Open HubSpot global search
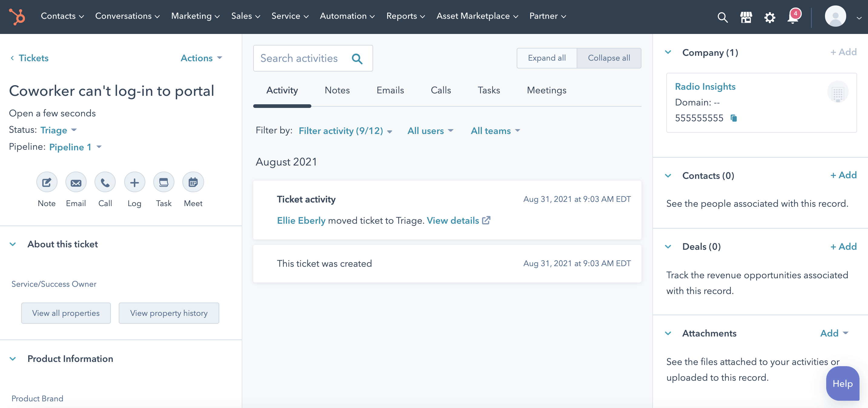This screenshot has width=868, height=408. 722,17
